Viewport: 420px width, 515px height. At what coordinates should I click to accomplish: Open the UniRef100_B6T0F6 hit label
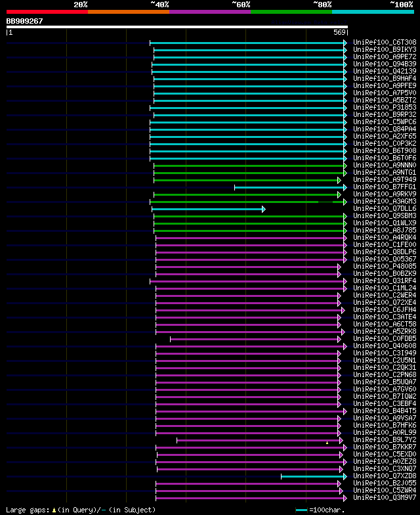coord(385,158)
